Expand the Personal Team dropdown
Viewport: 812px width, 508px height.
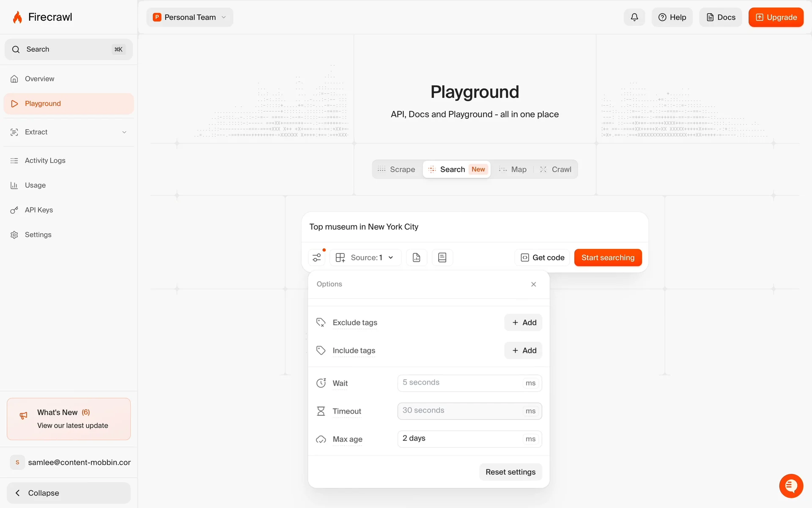click(190, 17)
